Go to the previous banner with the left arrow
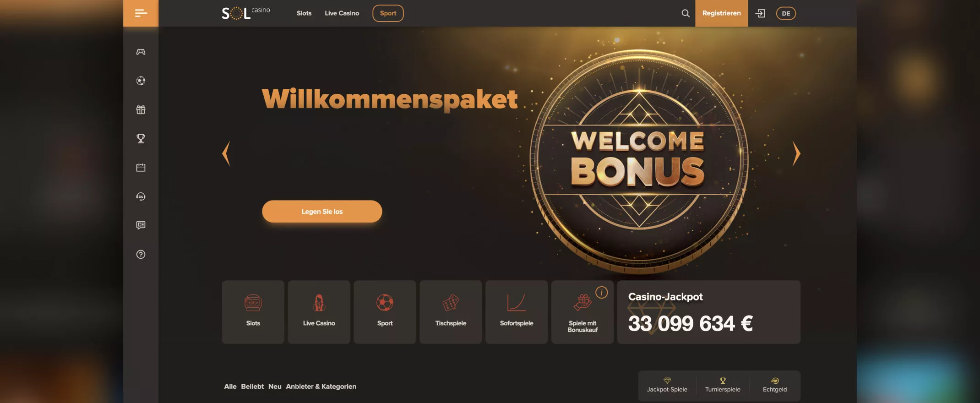Viewport: 980px width, 403px height. click(x=226, y=153)
